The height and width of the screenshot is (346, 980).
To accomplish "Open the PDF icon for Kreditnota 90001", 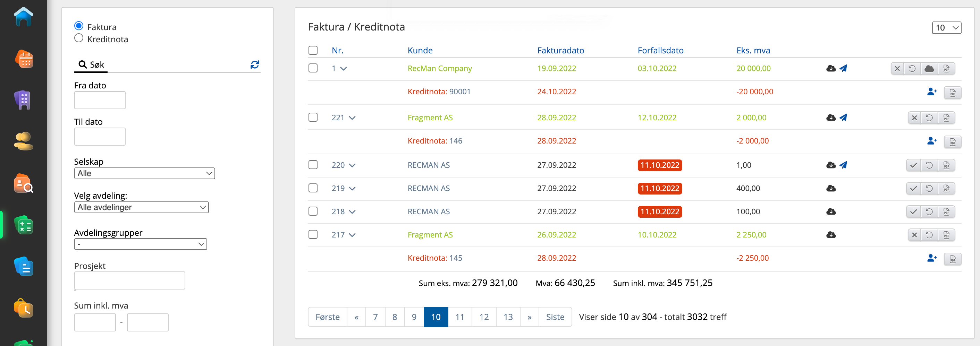I will click(952, 92).
